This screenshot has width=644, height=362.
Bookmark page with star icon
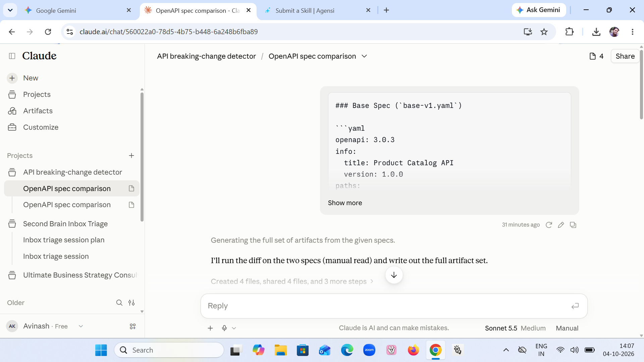click(544, 32)
